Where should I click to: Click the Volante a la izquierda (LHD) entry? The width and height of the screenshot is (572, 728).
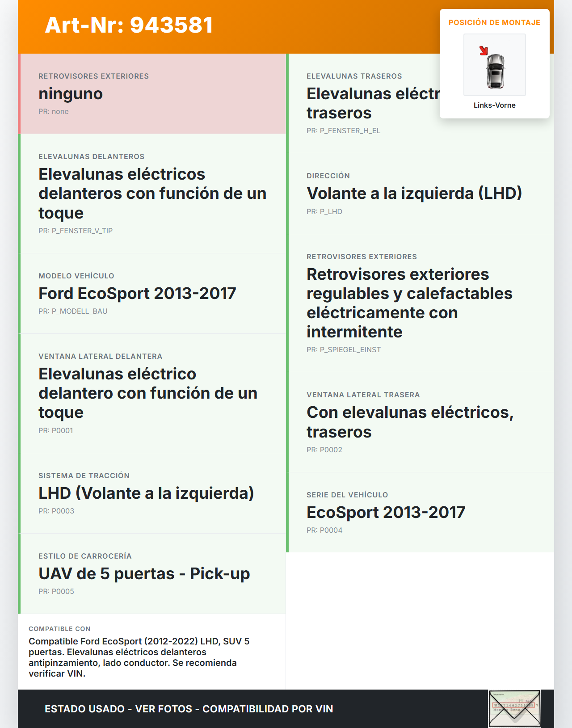(414, 194)
